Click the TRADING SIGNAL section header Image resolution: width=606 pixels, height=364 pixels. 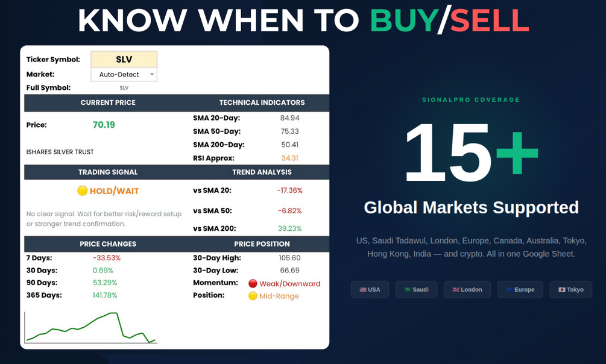108,172
